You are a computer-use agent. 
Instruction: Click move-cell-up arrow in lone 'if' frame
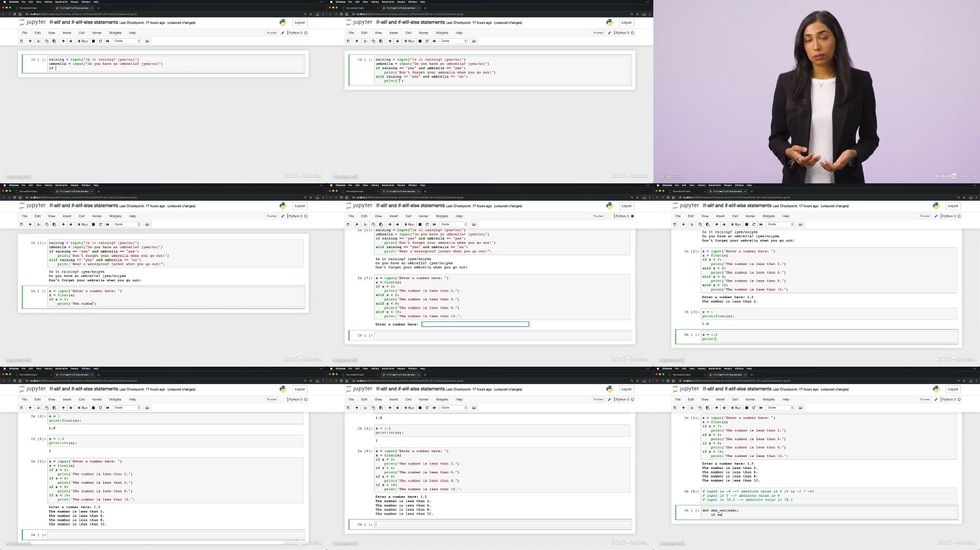[x=63, y=41]
